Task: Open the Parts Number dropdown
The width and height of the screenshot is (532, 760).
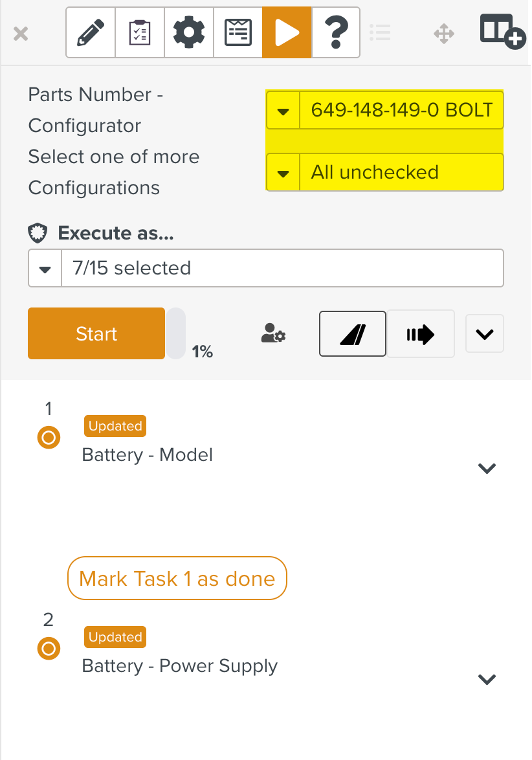Action: (x=283, y=111)
